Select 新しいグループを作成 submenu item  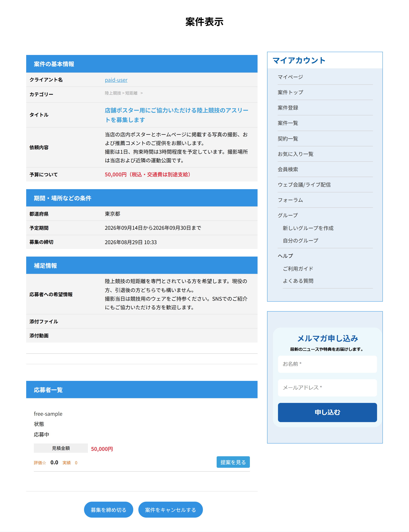[x=308, y=228]
